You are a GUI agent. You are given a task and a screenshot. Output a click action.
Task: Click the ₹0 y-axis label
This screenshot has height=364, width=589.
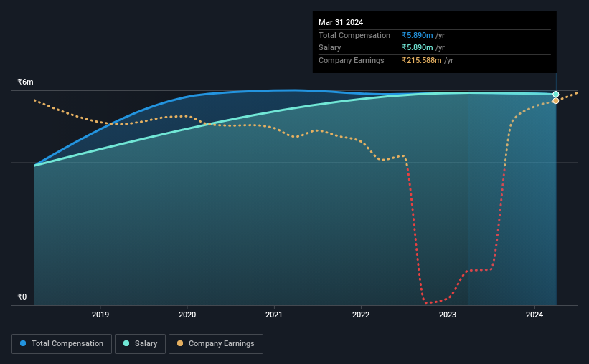coord(22,297)
